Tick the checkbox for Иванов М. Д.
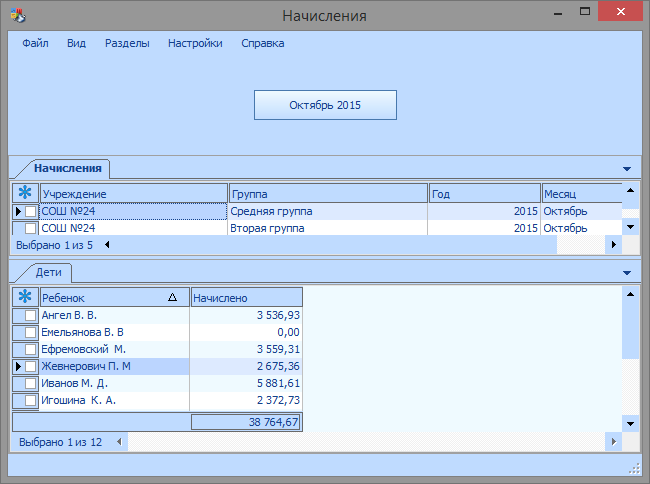Screen dimensions: 650x484 tap(30, 383)
